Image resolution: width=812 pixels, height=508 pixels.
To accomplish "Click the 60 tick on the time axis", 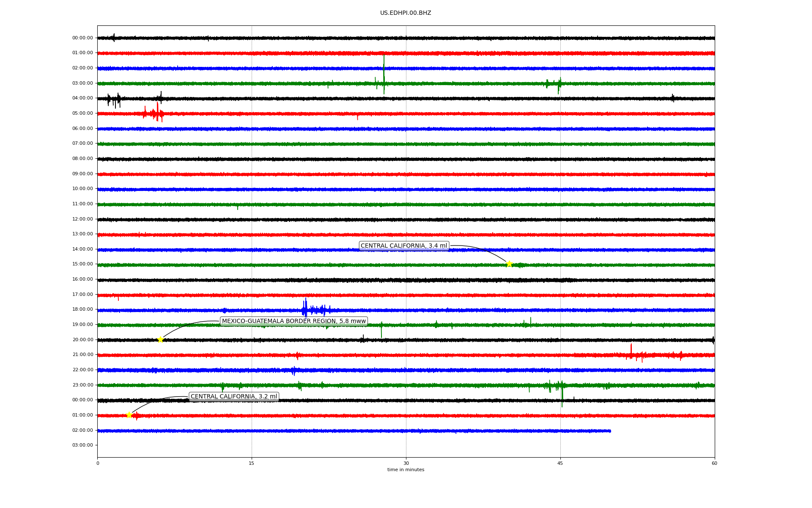I will pyautogui.click(x=714, y=464).
